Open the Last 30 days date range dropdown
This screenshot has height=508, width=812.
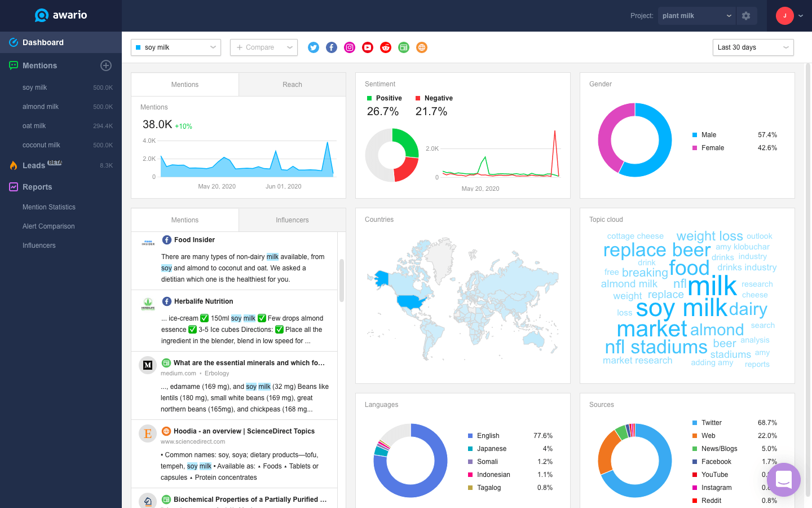pos(753,47)
